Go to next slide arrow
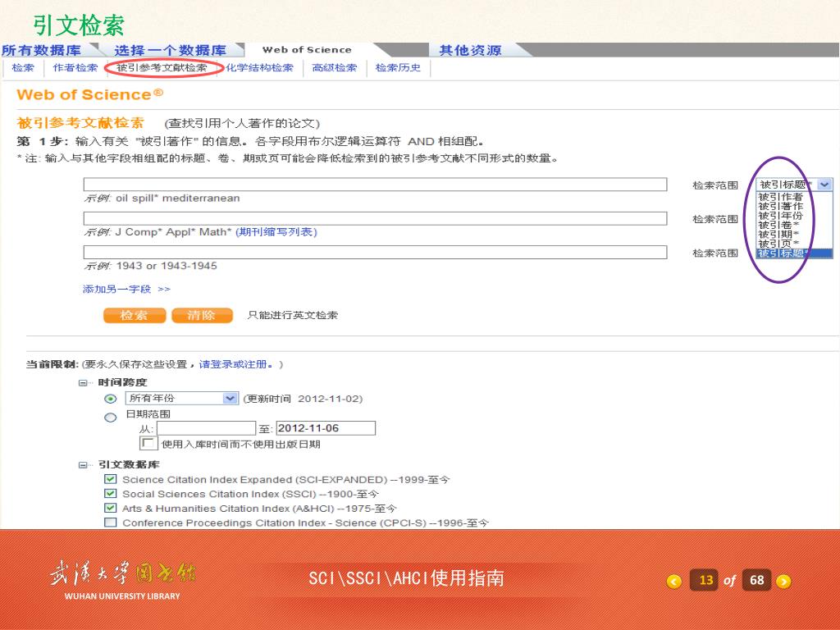This screenshot has width=840, height=630. tap(783, 582)
